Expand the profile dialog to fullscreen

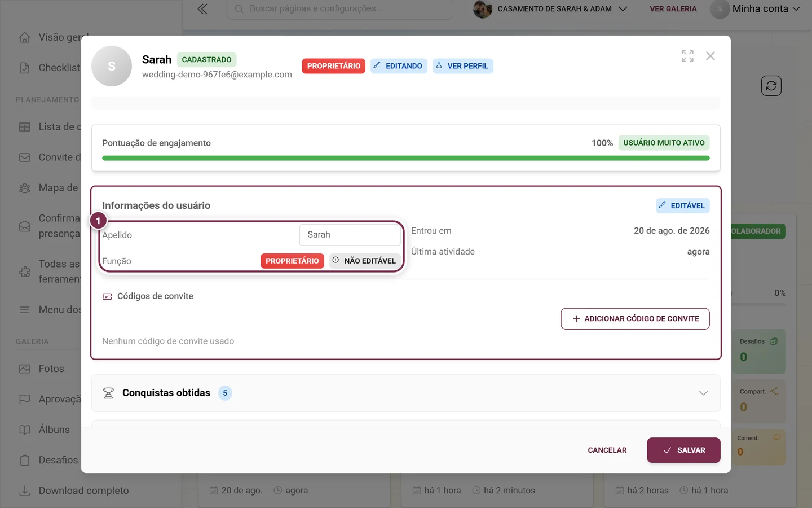pyautogui.click(x=687, y=56)
